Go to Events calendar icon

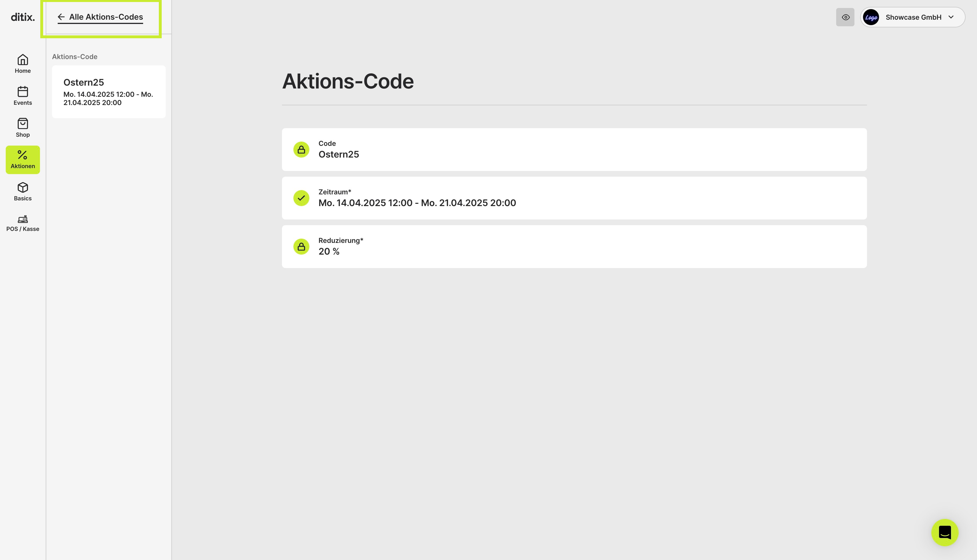23,92
